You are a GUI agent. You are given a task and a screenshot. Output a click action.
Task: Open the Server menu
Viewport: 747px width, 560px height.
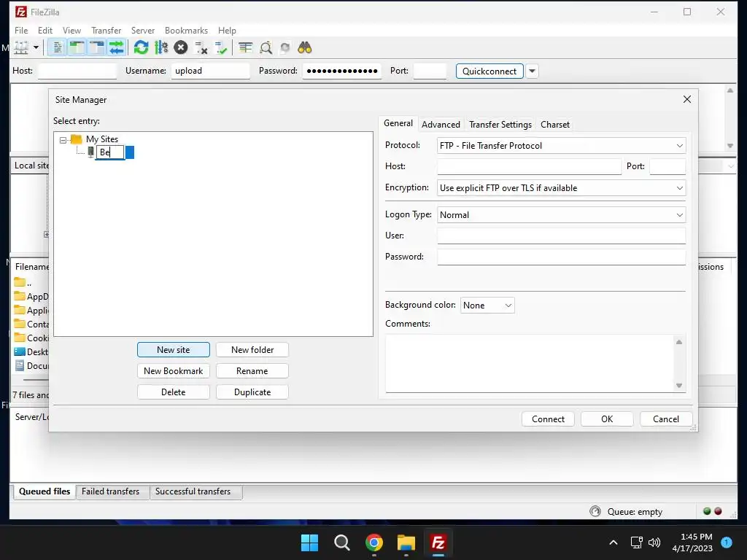143,31
